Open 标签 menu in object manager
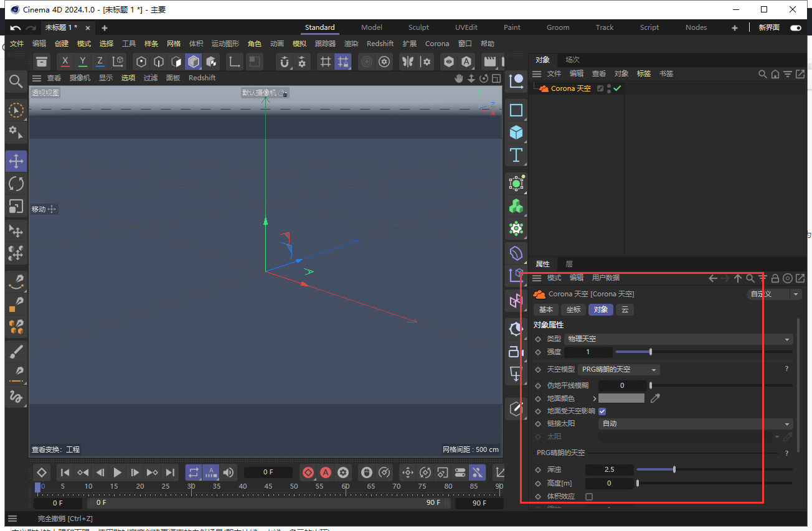 643,73
